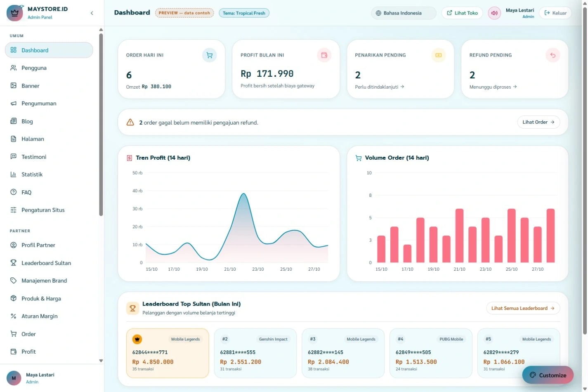Click the Testimoni chat-bubble icon in sidebar

(x=14, y=157)
